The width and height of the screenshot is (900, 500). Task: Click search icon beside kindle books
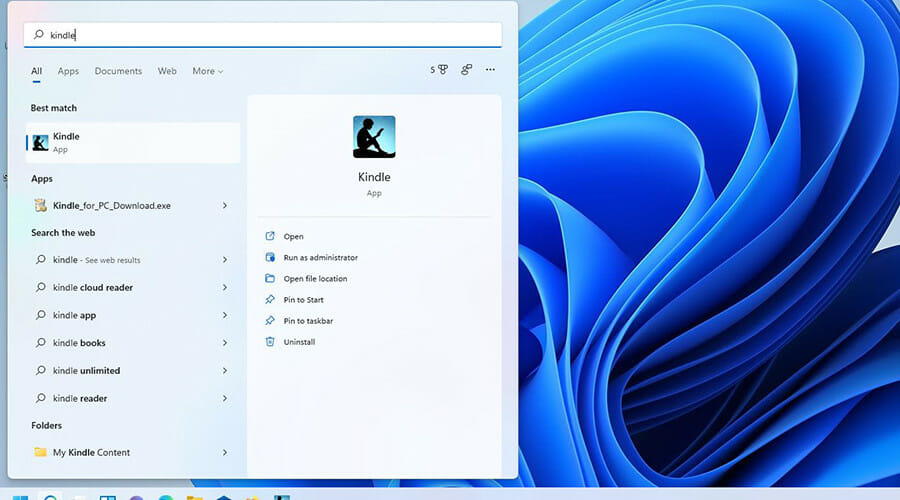click(40, 343)
